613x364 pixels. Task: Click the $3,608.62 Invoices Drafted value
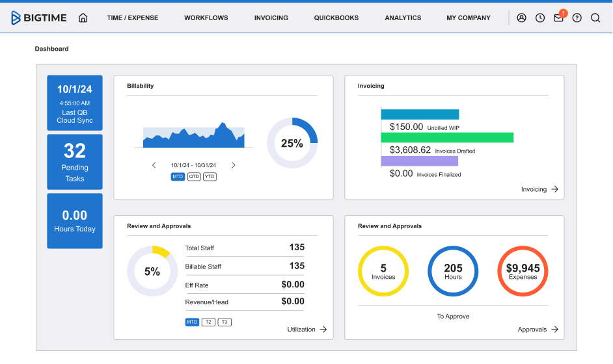coord(410,150)
